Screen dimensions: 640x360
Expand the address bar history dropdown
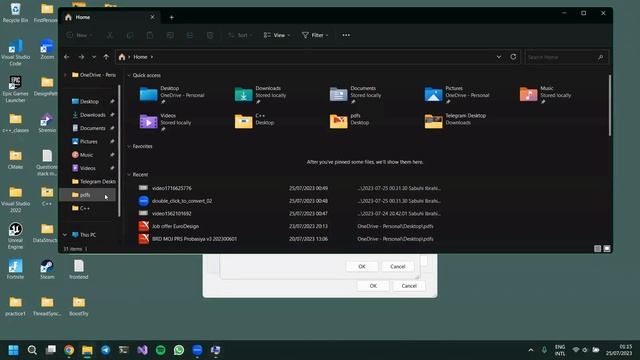pos(499,57)
